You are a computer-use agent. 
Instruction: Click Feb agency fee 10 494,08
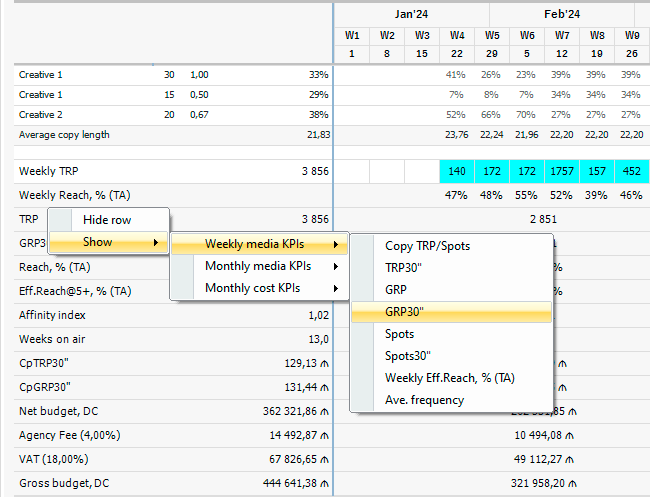pos(538,435)
